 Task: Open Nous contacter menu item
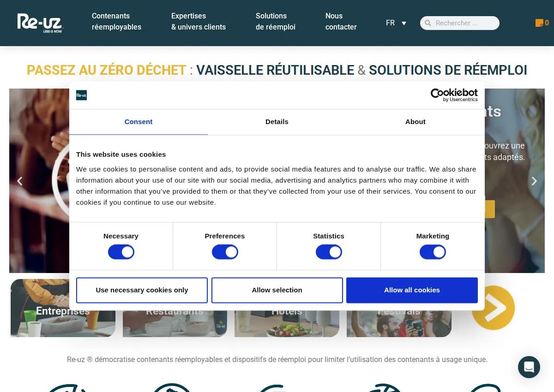point(341,22)
